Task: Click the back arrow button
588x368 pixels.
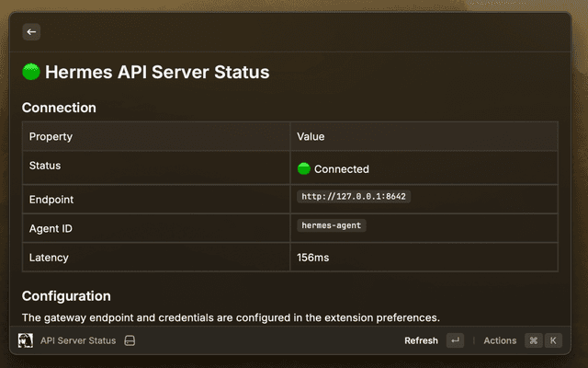Action: (31, 32)
